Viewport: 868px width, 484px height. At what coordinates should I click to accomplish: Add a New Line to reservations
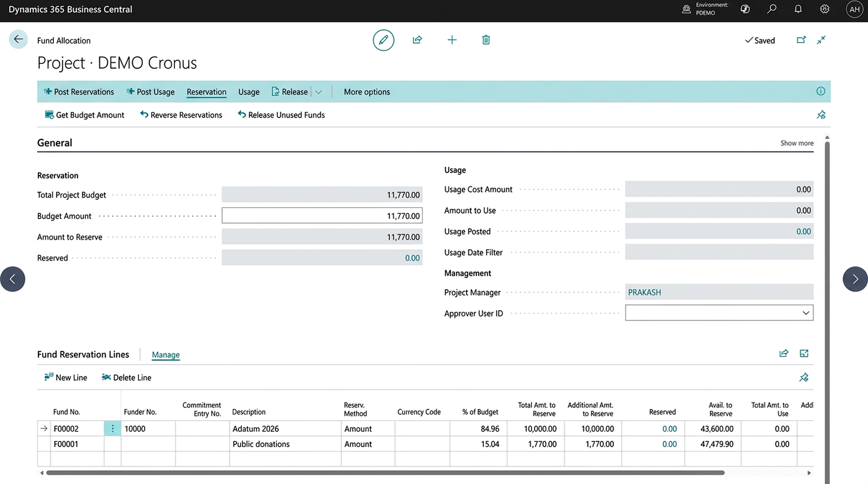[x=66, y=377]
